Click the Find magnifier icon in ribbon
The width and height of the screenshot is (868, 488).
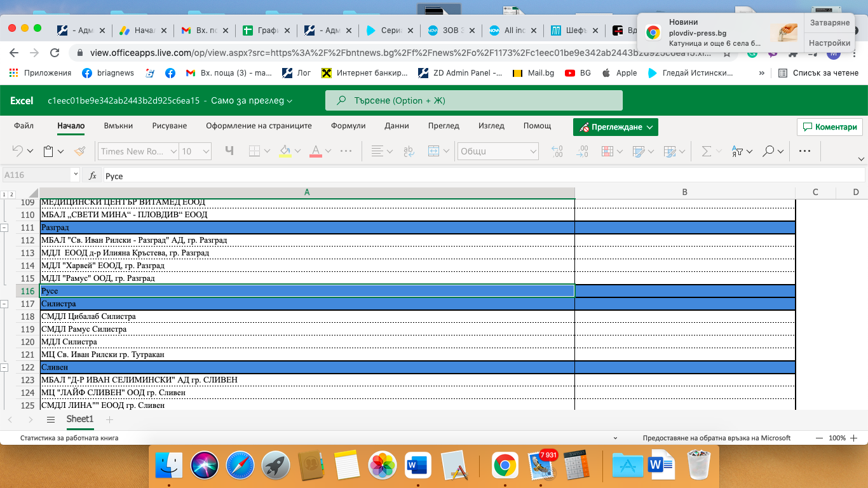pos(769,151)
